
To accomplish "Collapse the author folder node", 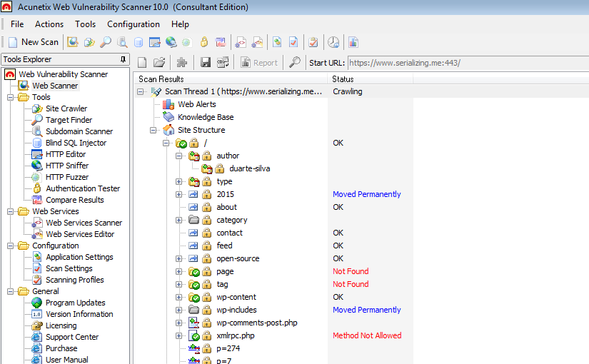I will click(x=178, y=156).
